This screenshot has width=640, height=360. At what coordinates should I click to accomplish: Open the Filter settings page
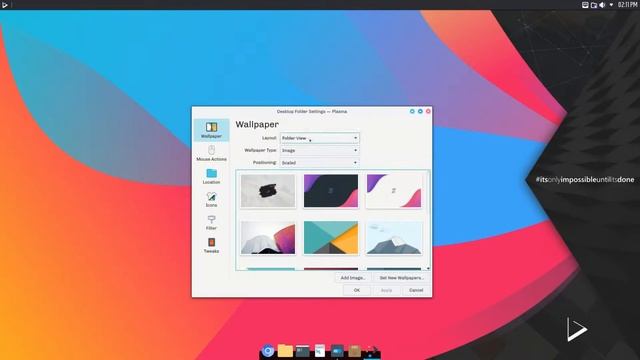point(211,222)
